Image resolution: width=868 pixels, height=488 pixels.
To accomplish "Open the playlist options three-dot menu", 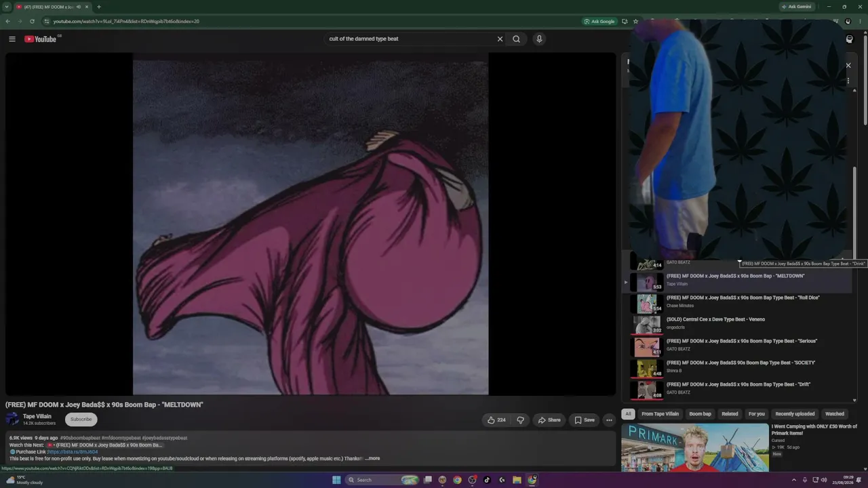I will [848, 81].
